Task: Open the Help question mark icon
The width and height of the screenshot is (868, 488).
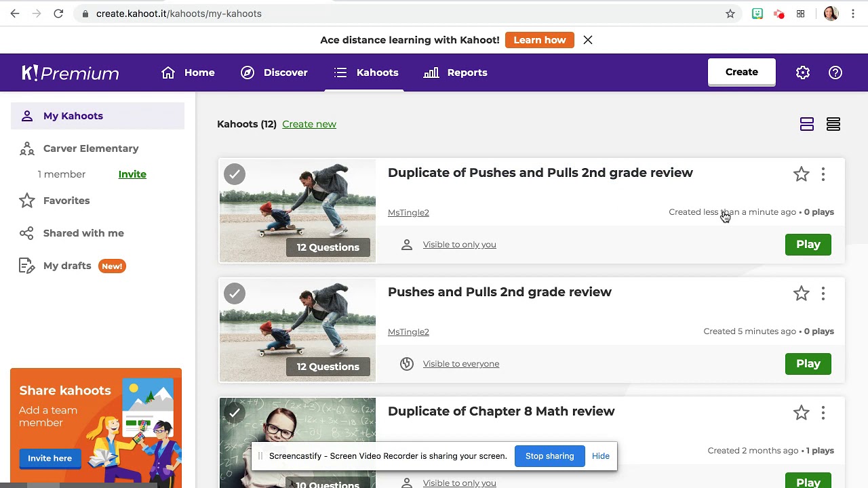Action: (835, 73)
